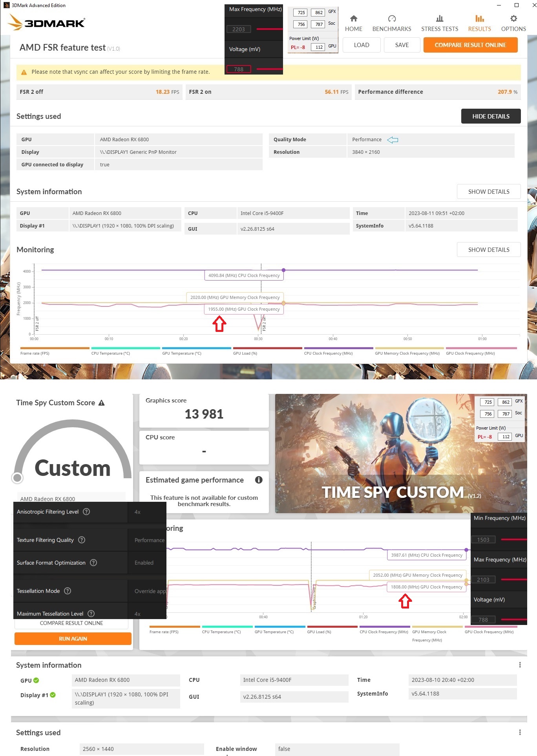Click the green check icon next to Display #1
Viewport: 537px width, 756px height.
(53, 695)
